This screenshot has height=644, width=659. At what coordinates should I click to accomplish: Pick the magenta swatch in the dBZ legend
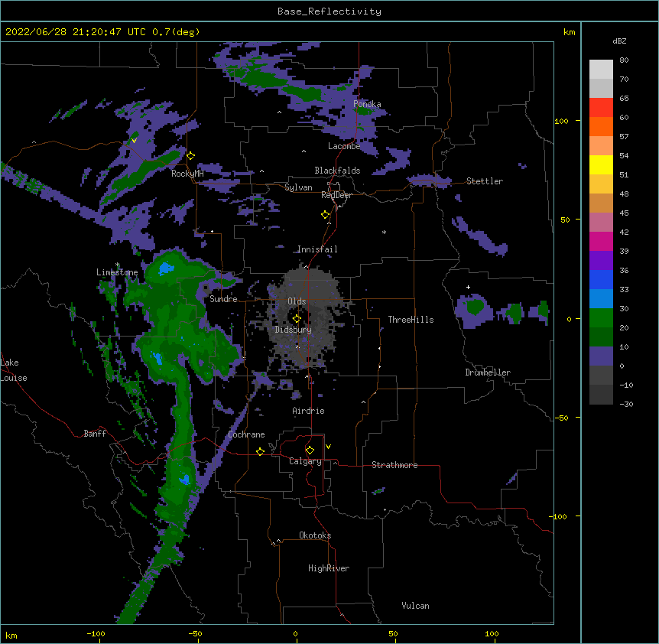(601, 241)
